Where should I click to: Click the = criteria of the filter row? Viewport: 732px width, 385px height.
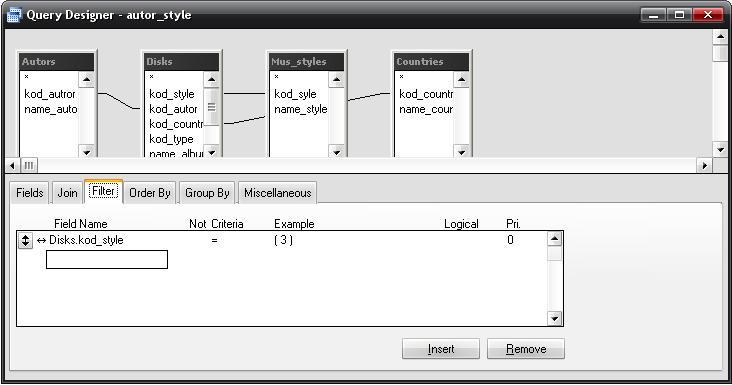point(214,240)
